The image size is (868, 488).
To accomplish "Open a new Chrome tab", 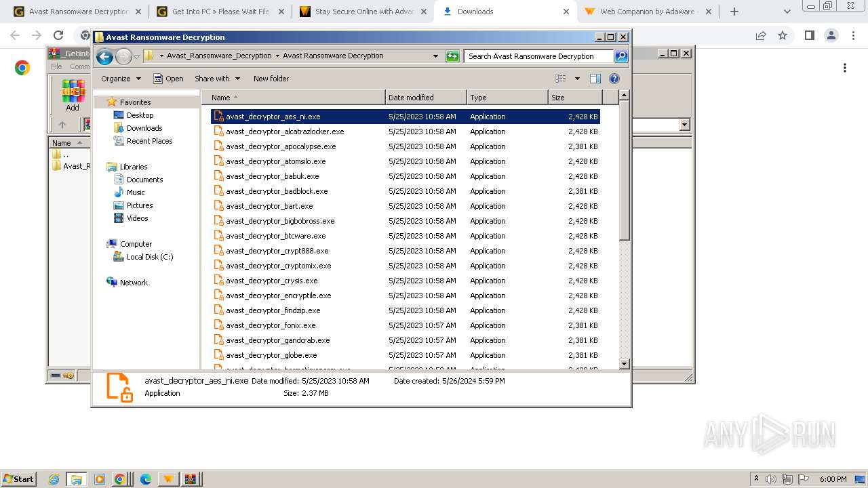I will tap(734, 12).
